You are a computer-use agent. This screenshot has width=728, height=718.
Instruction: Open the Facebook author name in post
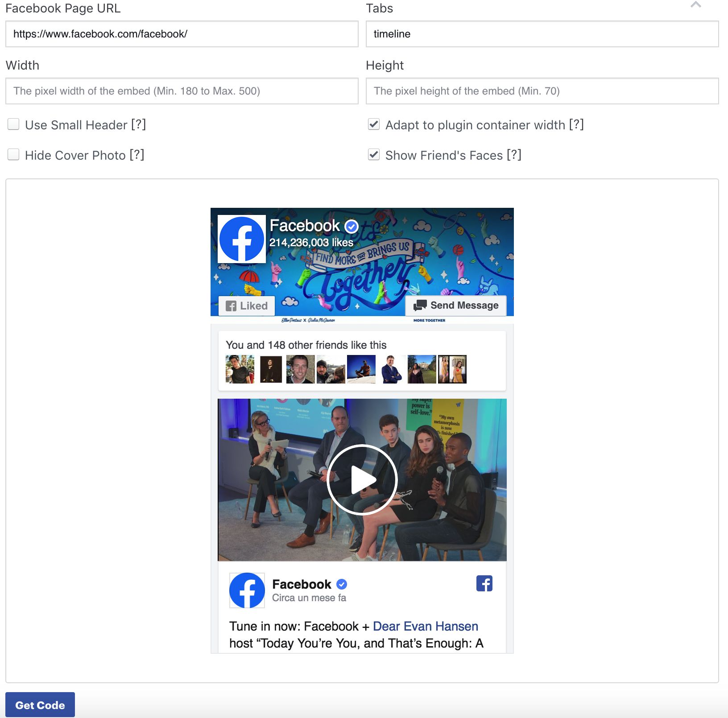[302, 584]
